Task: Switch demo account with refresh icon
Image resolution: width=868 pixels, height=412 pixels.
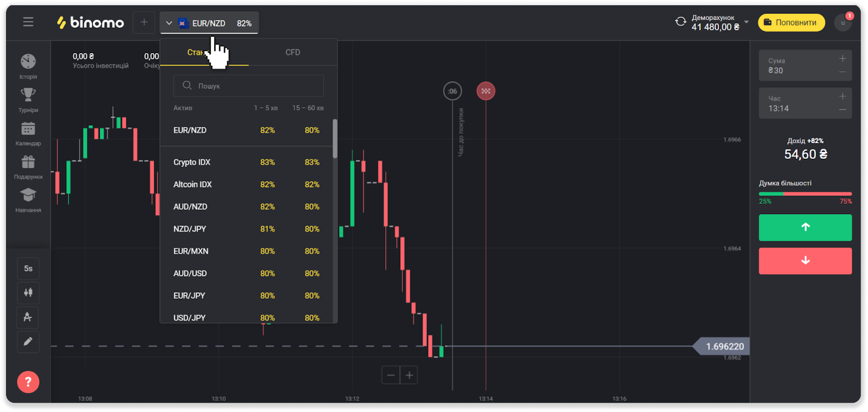Action: pos(680,22)
